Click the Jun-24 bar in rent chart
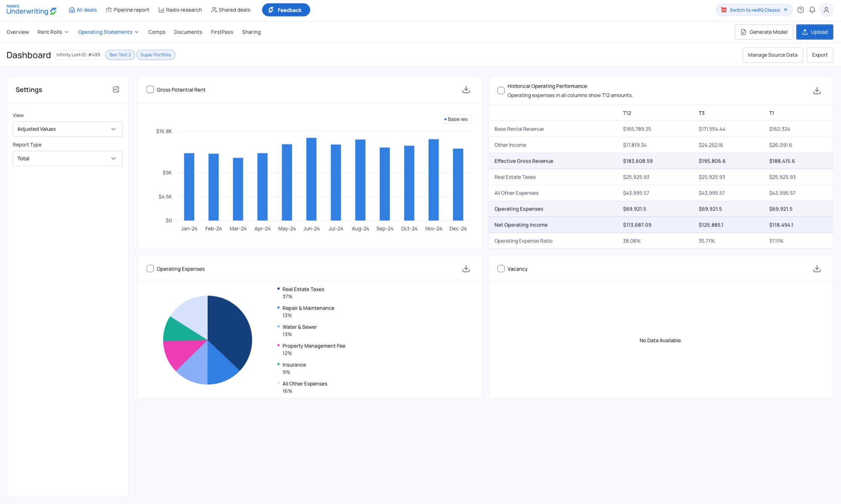This screenshot has height=504, width=841. coord(311,179)
